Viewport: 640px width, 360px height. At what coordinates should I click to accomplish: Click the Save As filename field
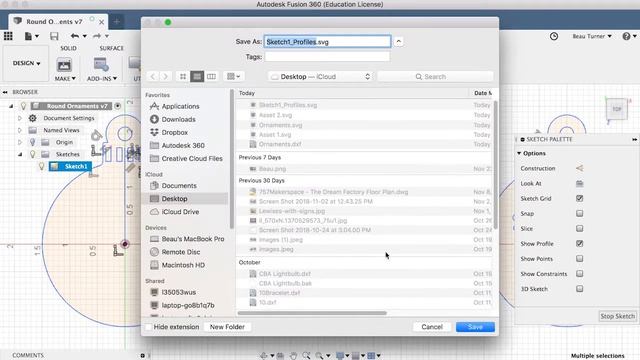pos(327,42)
